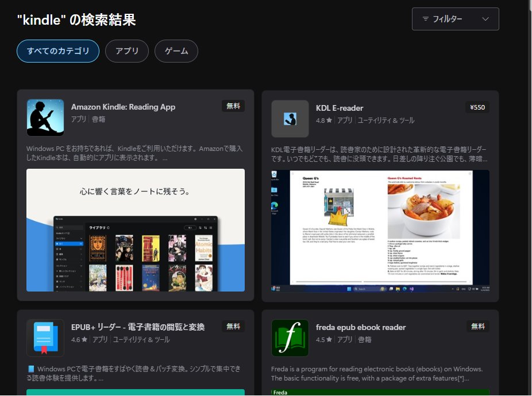Viewport: 532px width, 396px height.
Task: Open Amazon Kindle: Reading App title
Action: pos(123,107)
